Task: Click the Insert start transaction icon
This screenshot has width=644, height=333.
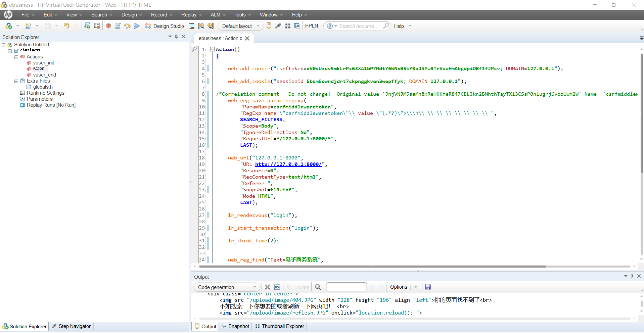Action: [x=201, y=26]
